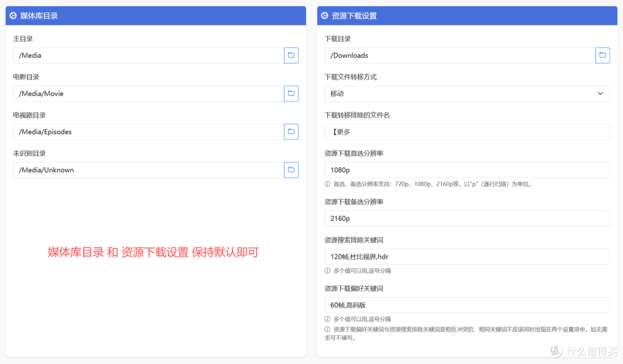The image size is (623, 364).
Task: Click the 资源搜索排除关键词 label
Action: [354, 240]
